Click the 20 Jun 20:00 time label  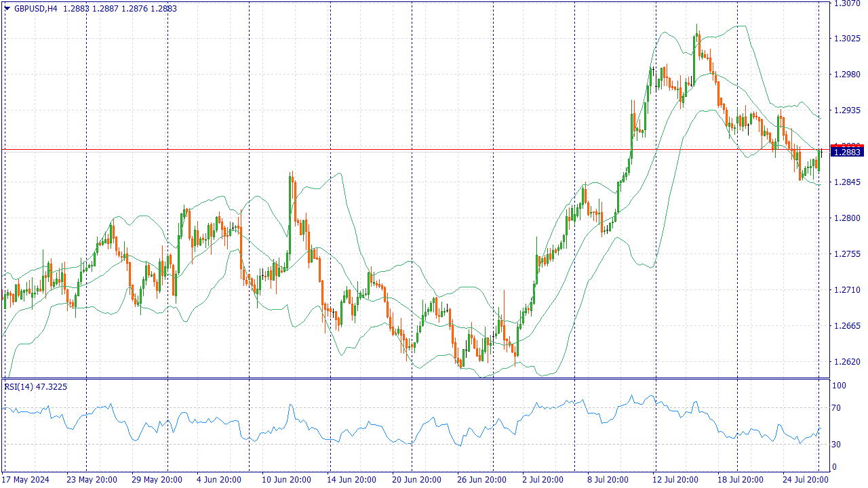click(x=416, y=480)
